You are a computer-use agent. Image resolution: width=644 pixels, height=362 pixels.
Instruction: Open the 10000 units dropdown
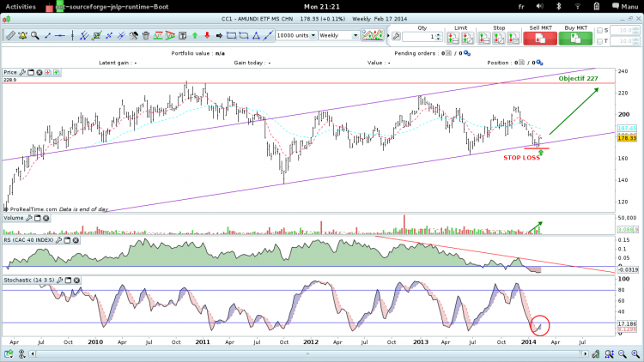tap(296, 36)
